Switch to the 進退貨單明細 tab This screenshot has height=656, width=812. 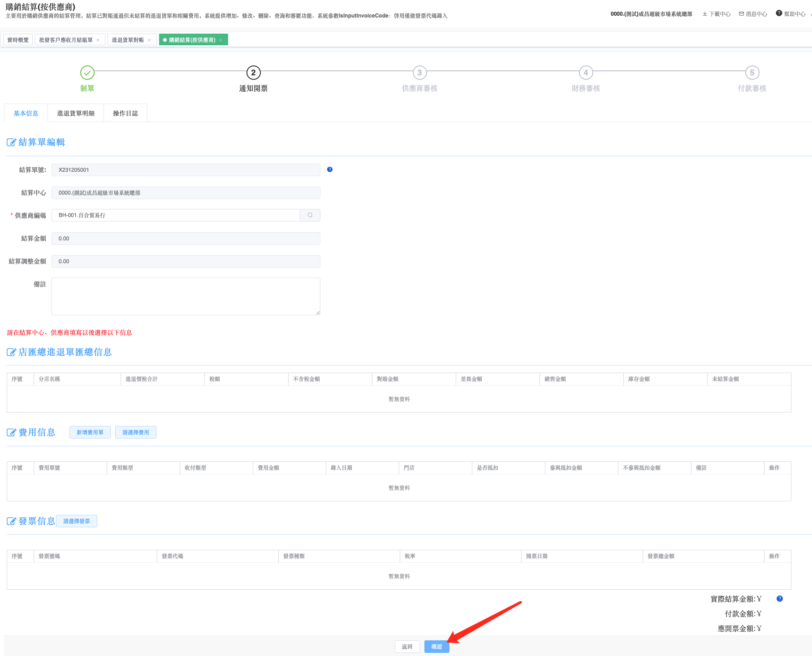76,113
